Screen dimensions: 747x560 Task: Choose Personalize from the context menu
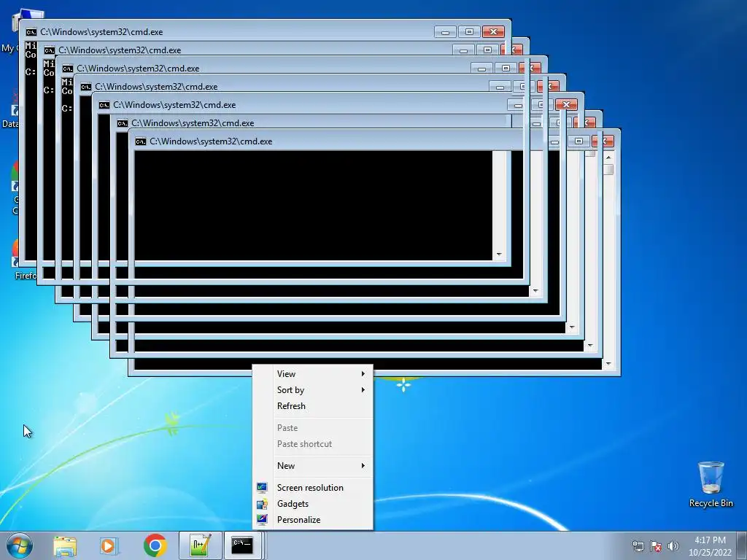312,520
